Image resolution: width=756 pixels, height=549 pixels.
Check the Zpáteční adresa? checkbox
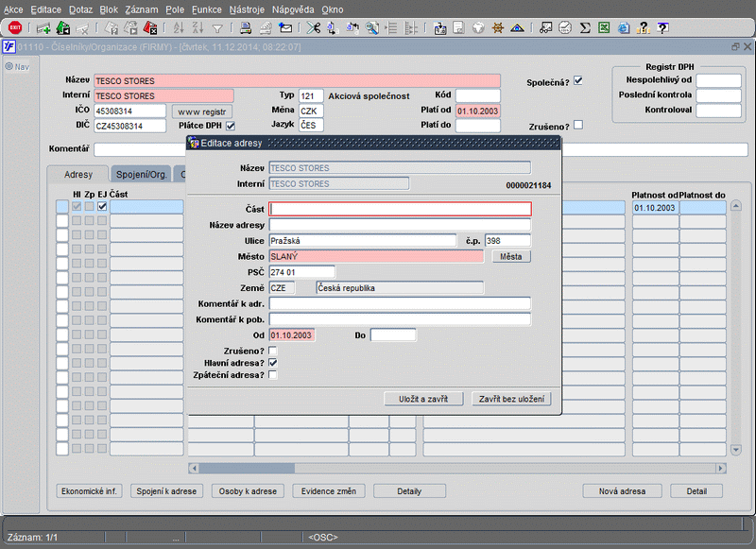click(x=273, y=375)
